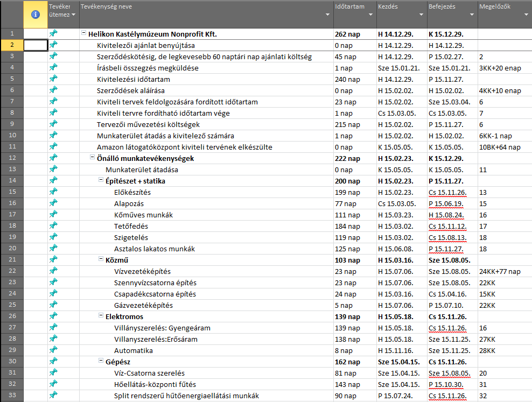Click the pin icon for Előkészítés
Screen dimensions: 532x402
[x=53, y=192]
